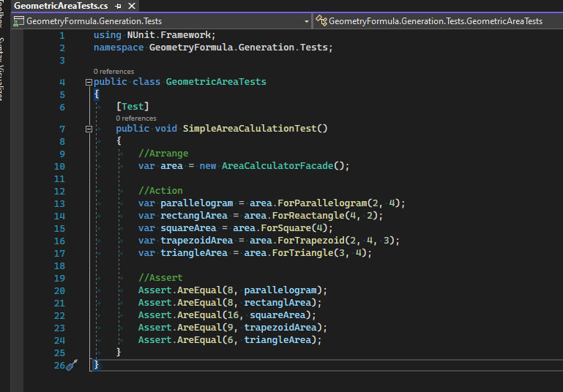
Task: Click ForSquare method call
Action: pos(286,228)
